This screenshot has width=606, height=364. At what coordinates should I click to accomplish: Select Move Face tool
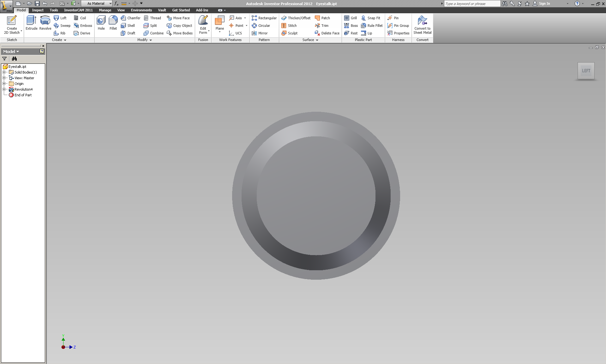[x=178, y=18]
